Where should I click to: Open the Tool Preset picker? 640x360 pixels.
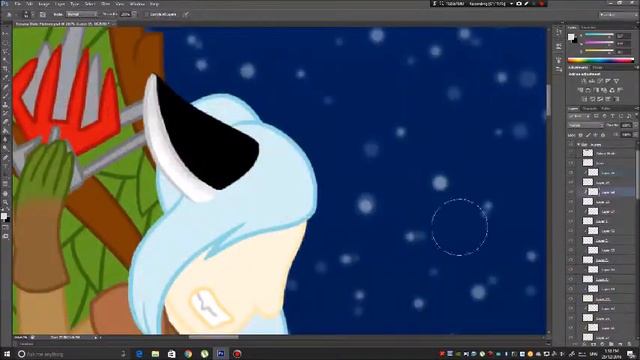coord(10,14)
